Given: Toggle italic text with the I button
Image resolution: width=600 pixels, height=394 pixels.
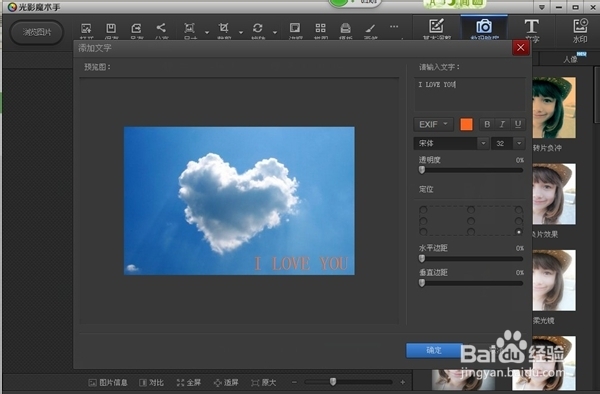Looking at the screenshot, I should pyautogui.click(x=502, y=124).
